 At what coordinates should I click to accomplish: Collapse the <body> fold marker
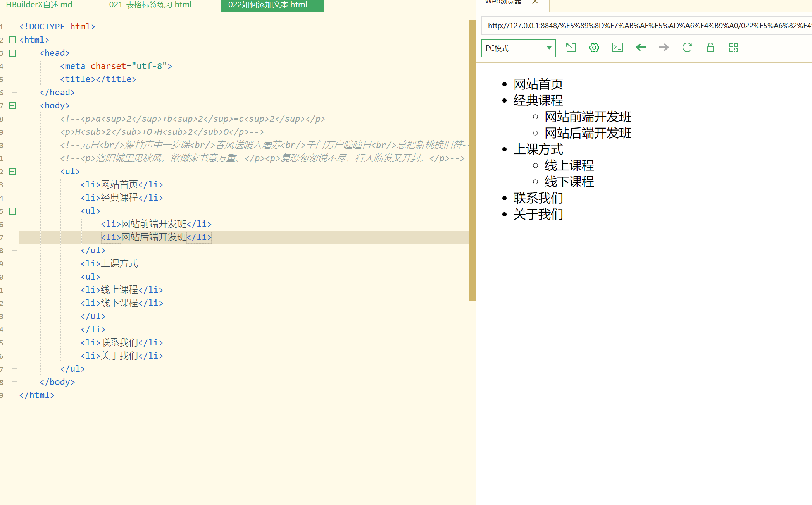tap(12, 106)
